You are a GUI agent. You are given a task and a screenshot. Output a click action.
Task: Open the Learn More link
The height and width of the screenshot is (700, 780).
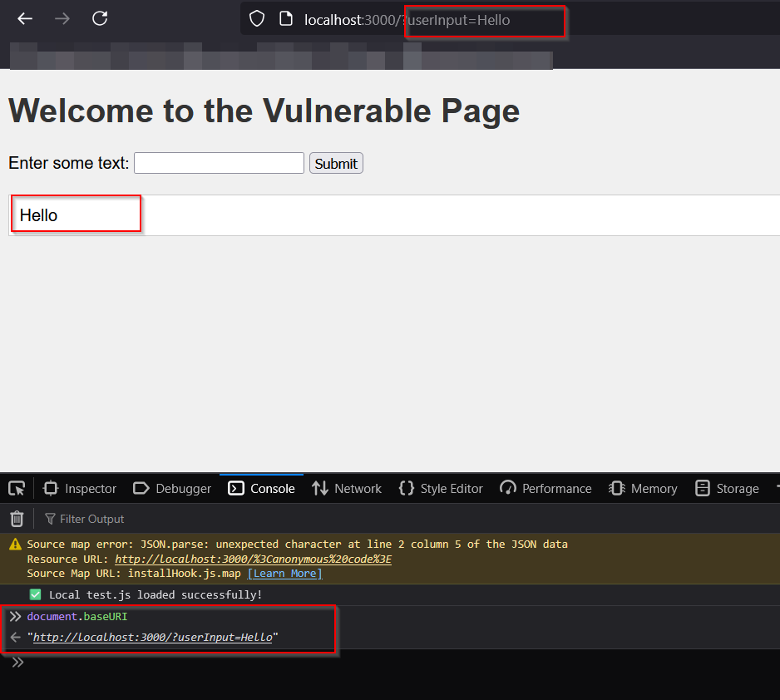pos(285,574)
